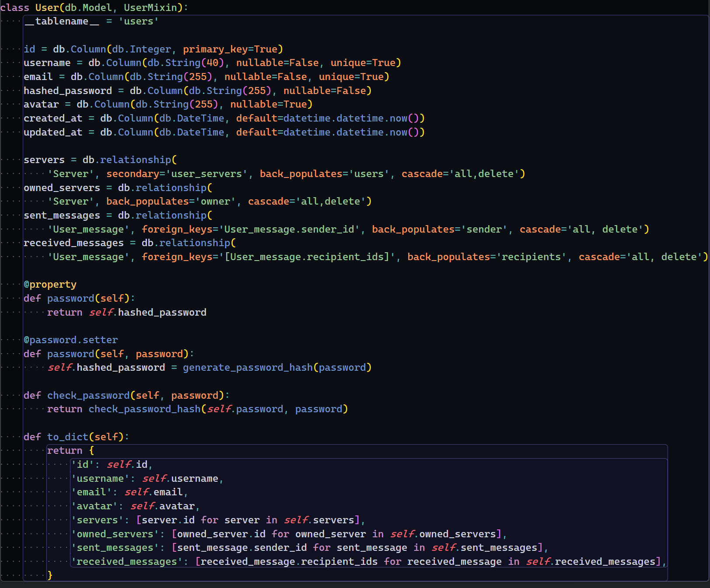Screen dimensions: 710x588
Task: Select the hashed_password column name
Action: point(68,90)
